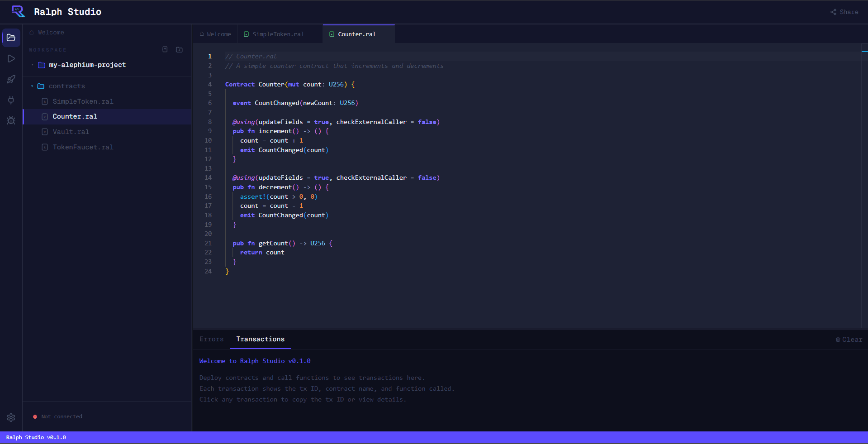Click 'Click any transaction to copy' hint line
This screenshot has height=445, width=868.
point(303,399)
